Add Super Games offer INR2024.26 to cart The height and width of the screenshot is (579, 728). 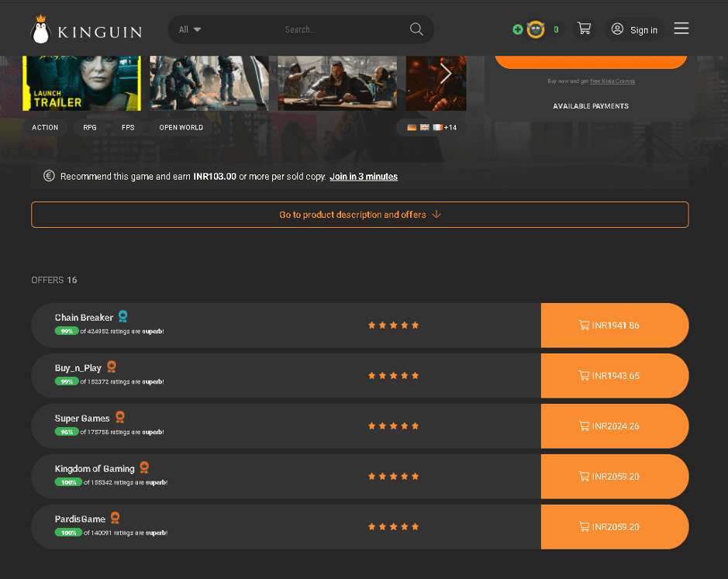pyautogui.click(x=615, y=426)
